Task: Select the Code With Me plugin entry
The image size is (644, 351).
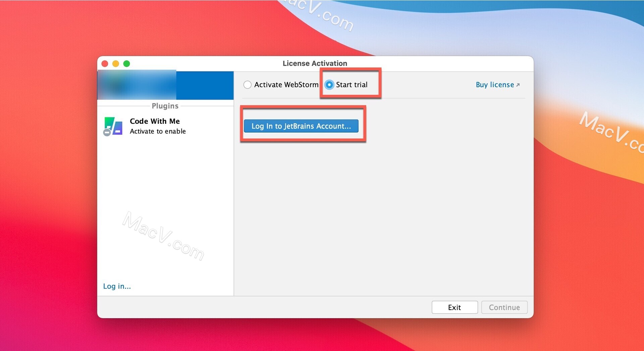Action: click(x=165, y=126)
